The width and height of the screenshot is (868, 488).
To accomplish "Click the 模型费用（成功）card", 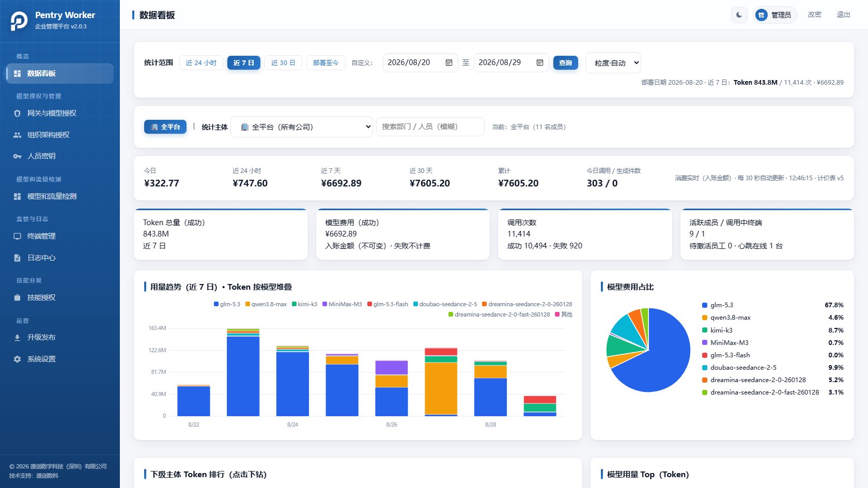I will pos(403,234).
